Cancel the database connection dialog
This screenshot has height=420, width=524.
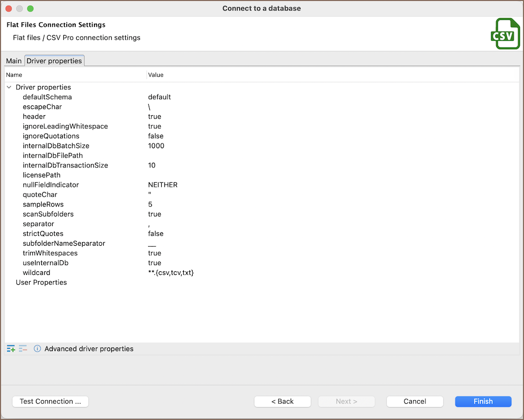415,401
